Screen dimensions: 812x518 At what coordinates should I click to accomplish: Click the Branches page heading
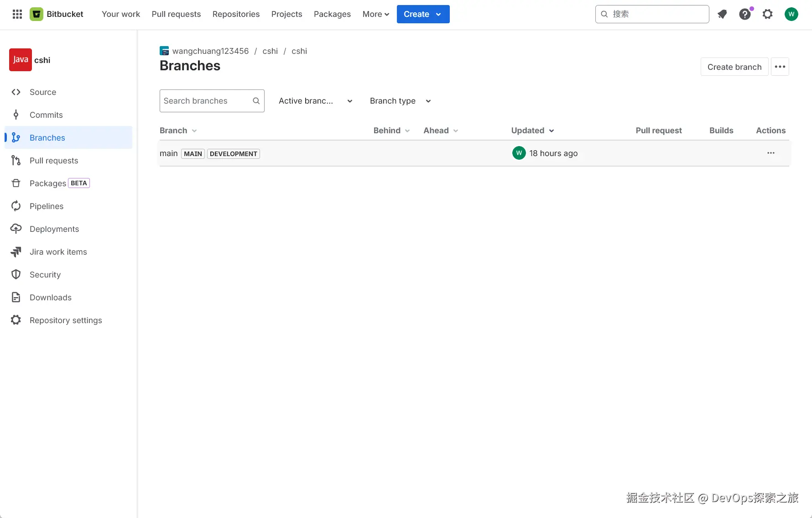point(190,66)
